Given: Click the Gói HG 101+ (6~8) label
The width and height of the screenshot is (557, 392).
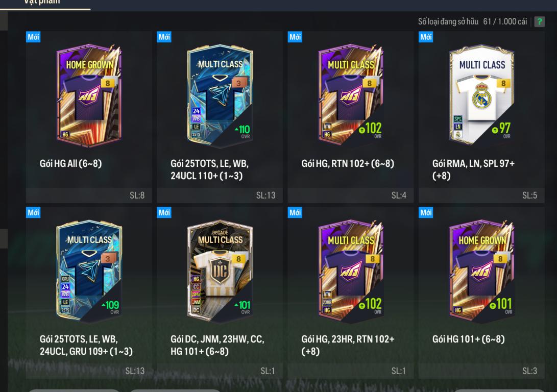Looking at the screenshot, I should [x=468, y=339].
